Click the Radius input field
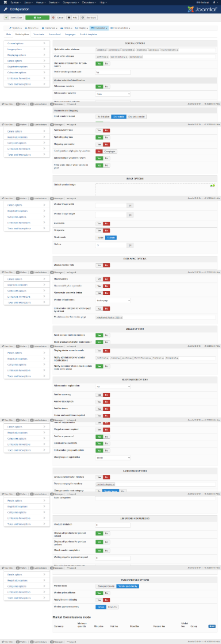This screenshot has height=644, width=221. 110,245
